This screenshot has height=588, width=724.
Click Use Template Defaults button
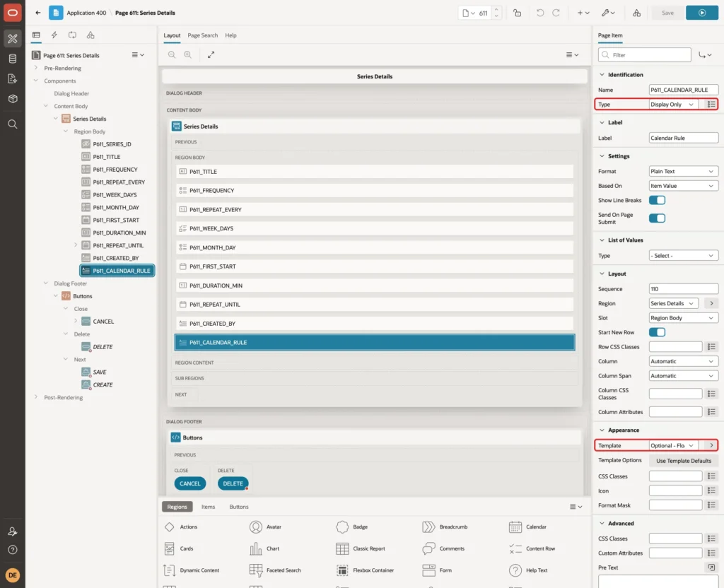684,461
